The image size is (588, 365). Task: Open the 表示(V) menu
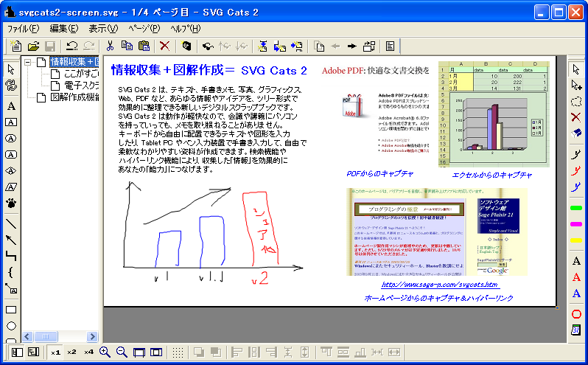pyautogui.click(x=102, y=29)
